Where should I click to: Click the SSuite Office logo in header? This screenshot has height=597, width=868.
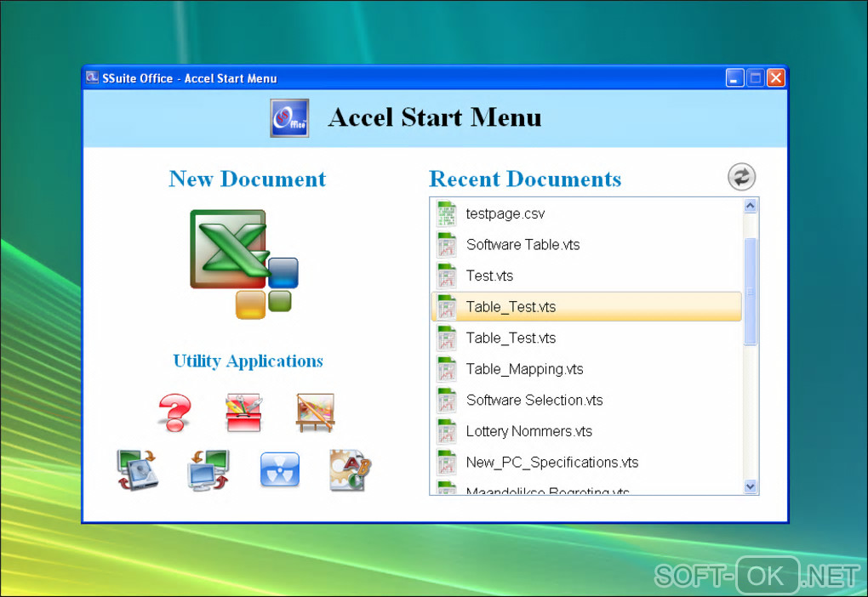pyautogui.click(x=289, y=118)
